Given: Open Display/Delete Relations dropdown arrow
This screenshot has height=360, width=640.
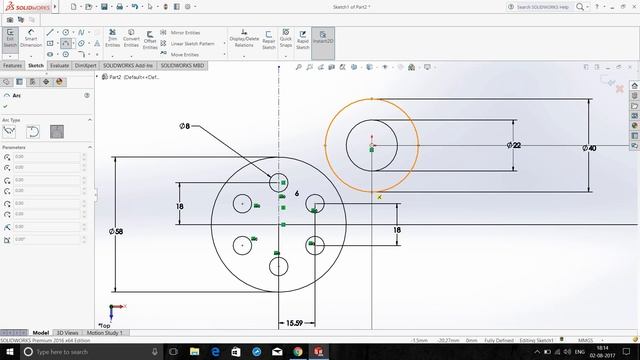Looking at the screenshot, I should click(244, 56).
